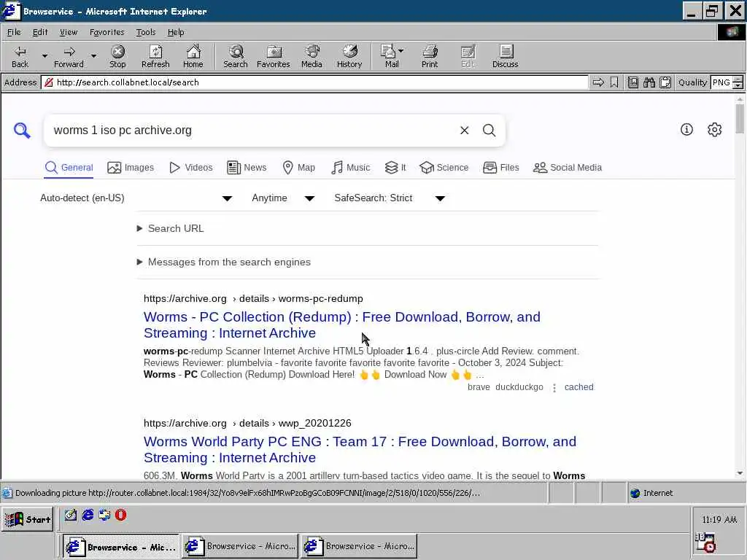Click the brave engine label
Image resolution: width=747 pixels, height=560 pixels.
tap(479, 387)
